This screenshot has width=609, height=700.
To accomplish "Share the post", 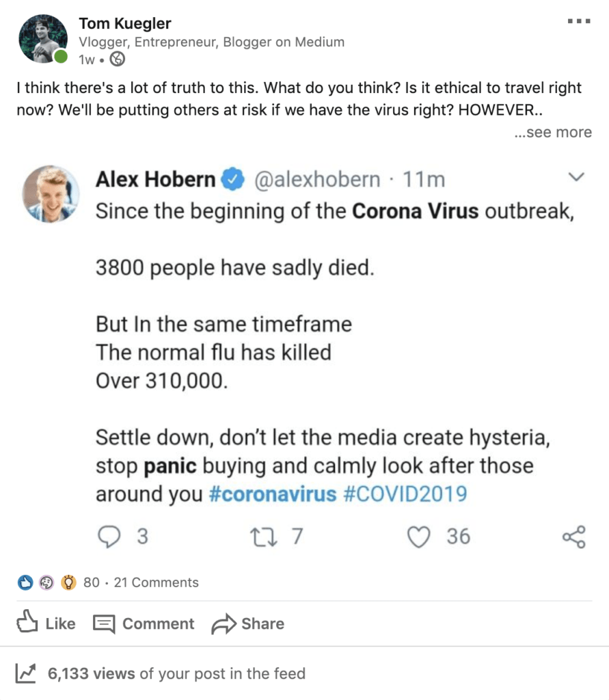I will [248, 623].
